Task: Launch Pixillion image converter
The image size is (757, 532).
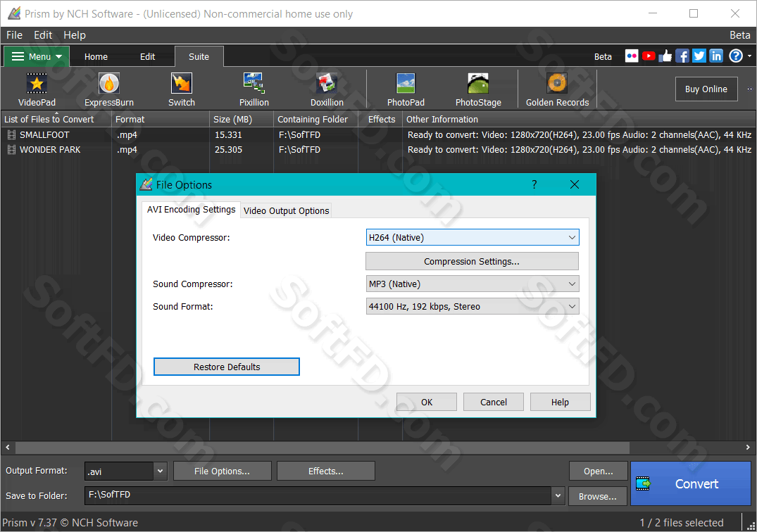Action: pyautogui.click(x=254, y=89)
